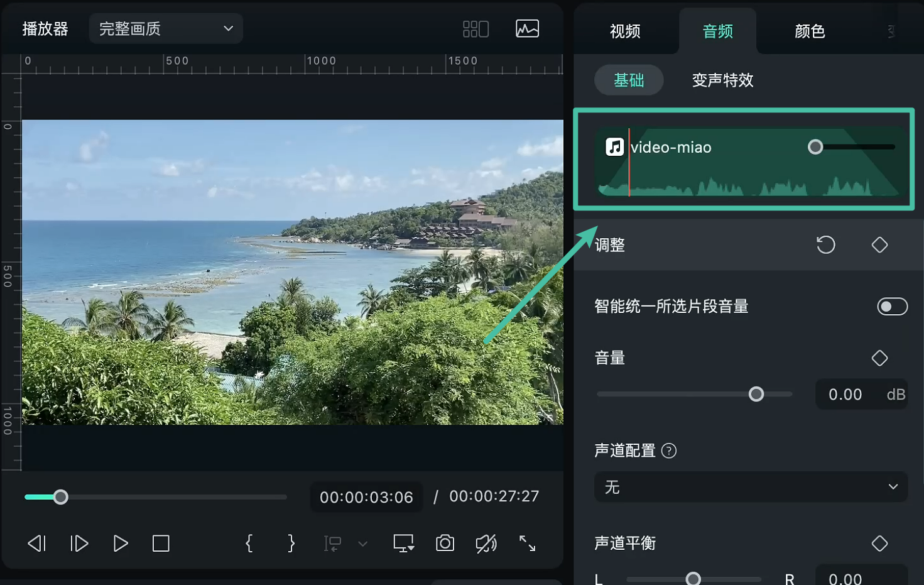Mute the player audio
The height and width of the screenshot is (585, 924).
(486, 543)
